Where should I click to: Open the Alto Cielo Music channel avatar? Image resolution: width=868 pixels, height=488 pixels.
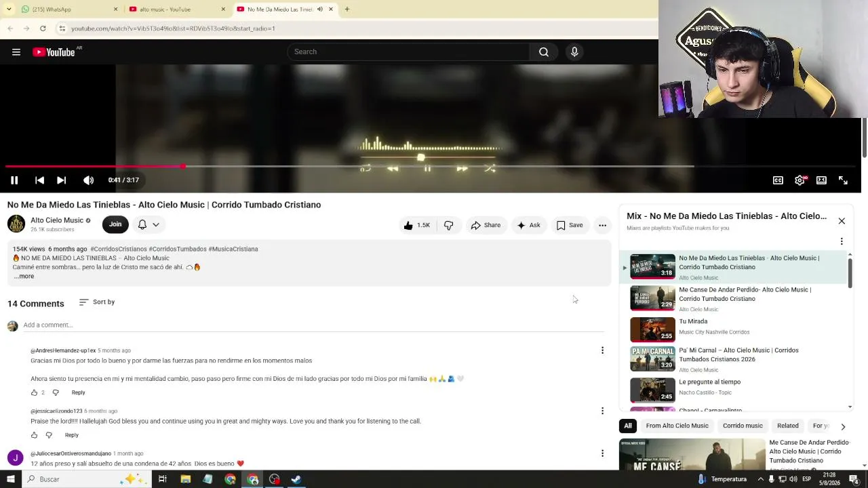[16, 224]
